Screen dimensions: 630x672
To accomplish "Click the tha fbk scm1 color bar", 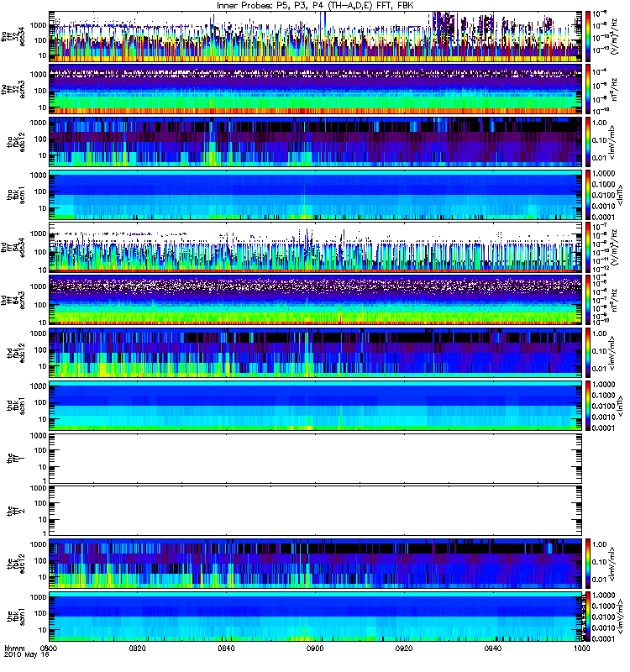I will coord(588,195).
